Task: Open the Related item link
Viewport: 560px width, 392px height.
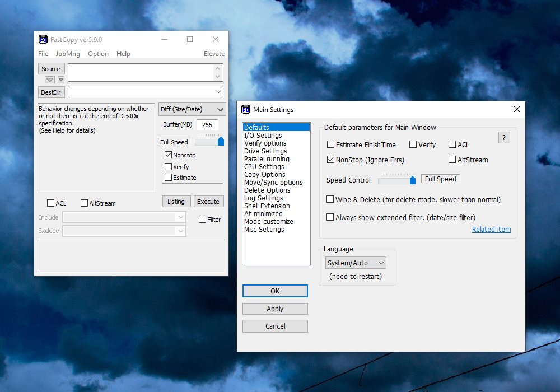Action: [x=491, y=229]
